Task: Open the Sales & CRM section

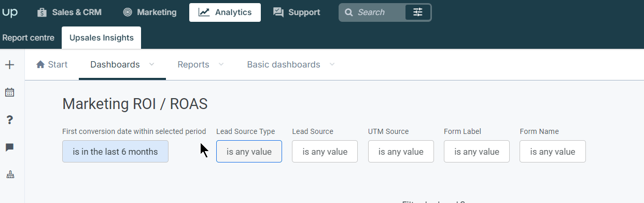Action: (69, 12)
